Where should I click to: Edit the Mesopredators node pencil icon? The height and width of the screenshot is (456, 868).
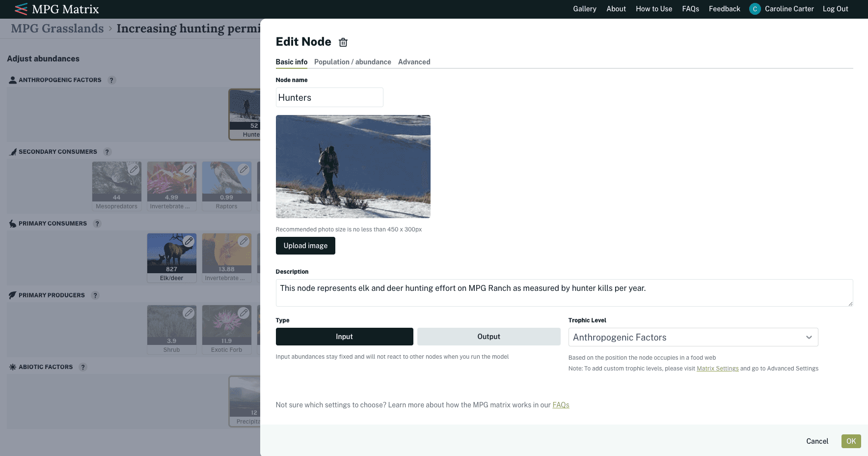tap(134, 170)
